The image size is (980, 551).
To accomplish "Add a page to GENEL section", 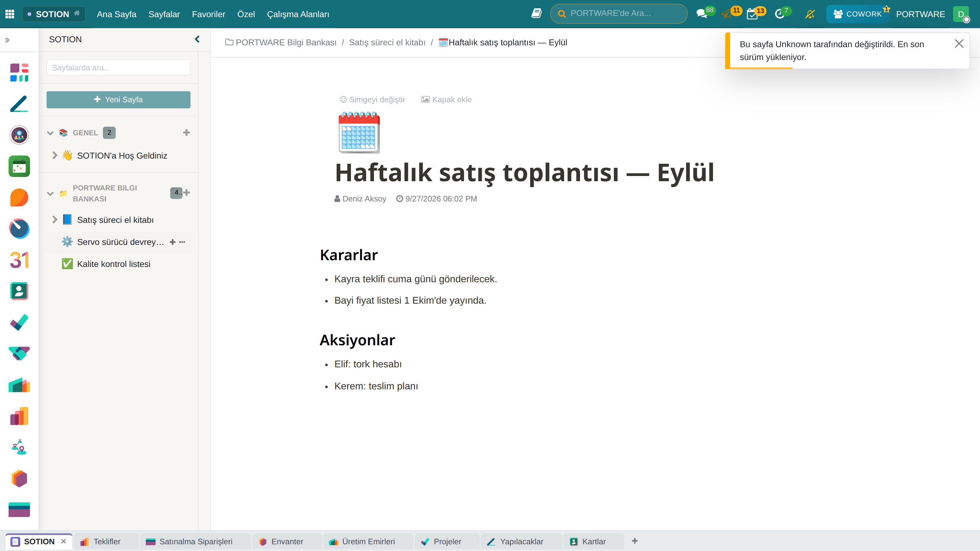I will 187,133.
